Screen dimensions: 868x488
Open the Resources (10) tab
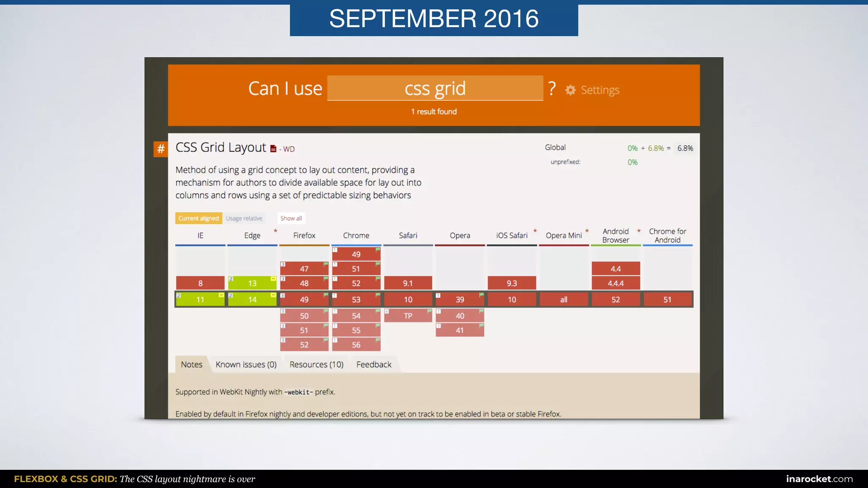point(316,364)
